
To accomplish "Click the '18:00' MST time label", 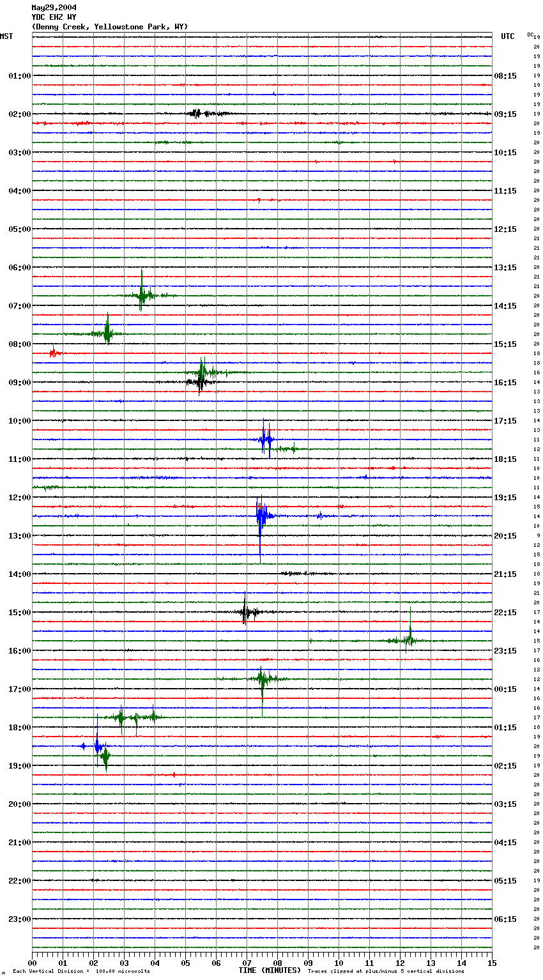I will click(20, 728).
